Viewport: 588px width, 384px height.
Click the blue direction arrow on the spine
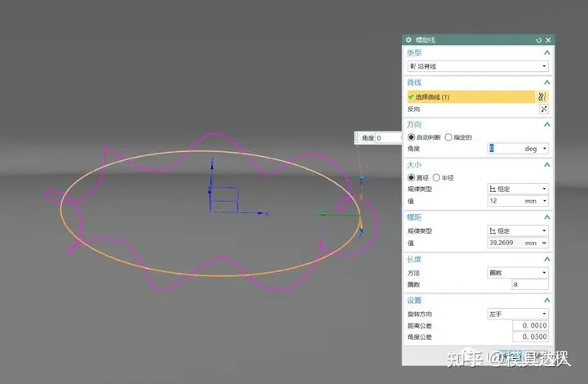(361, 232)
